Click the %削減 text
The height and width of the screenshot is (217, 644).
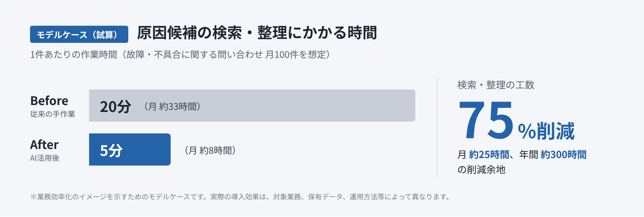click(x=546, y=131)
